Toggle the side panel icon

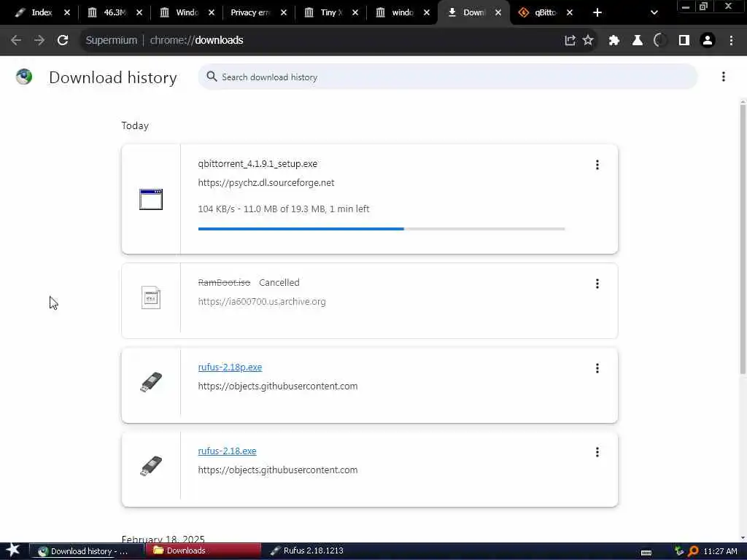tap(684, 41)
